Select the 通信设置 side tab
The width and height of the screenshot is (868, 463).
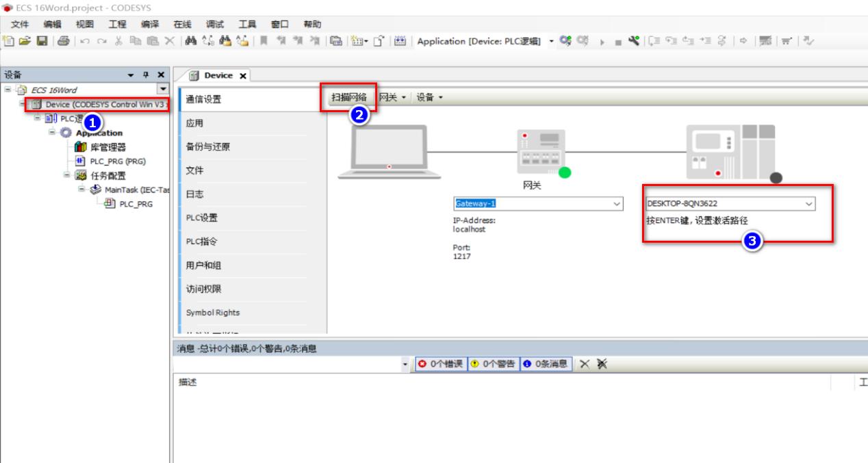(252, 99)
